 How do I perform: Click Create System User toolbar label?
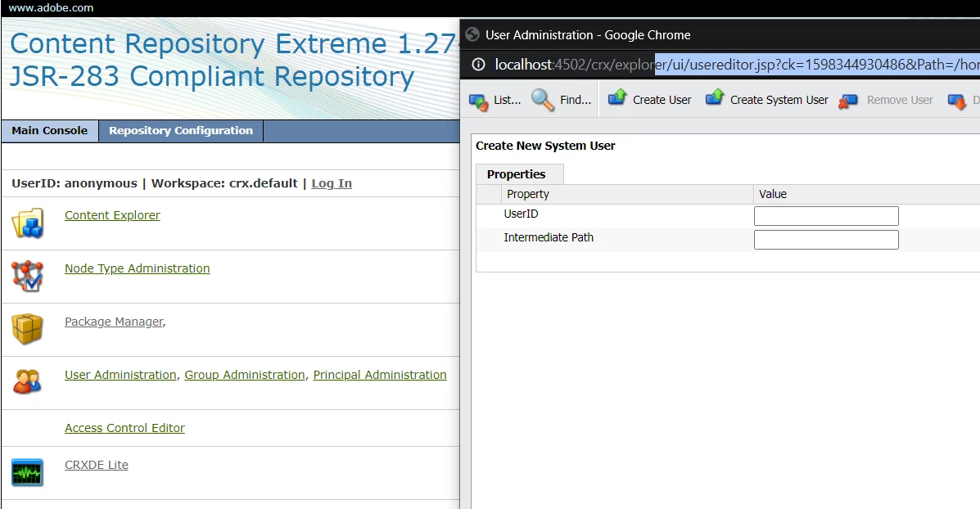click(779, 100)
